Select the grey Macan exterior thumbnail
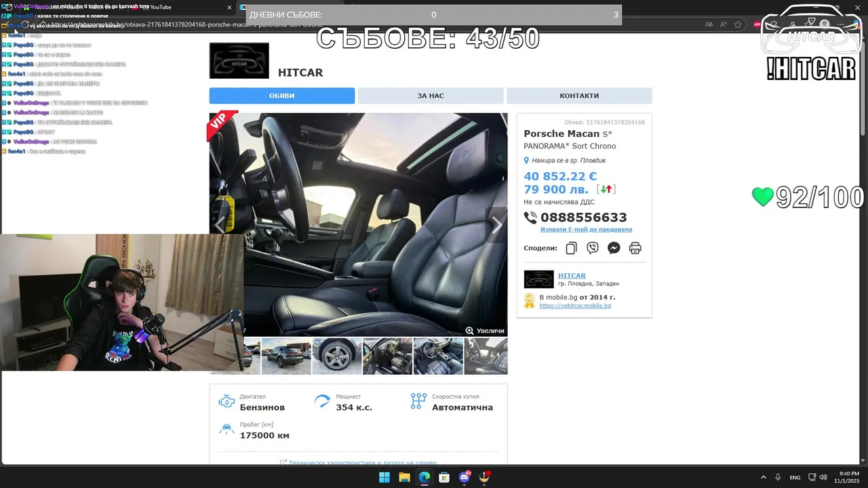The width and height of the screenshot is (868, 488). [286, 356]
